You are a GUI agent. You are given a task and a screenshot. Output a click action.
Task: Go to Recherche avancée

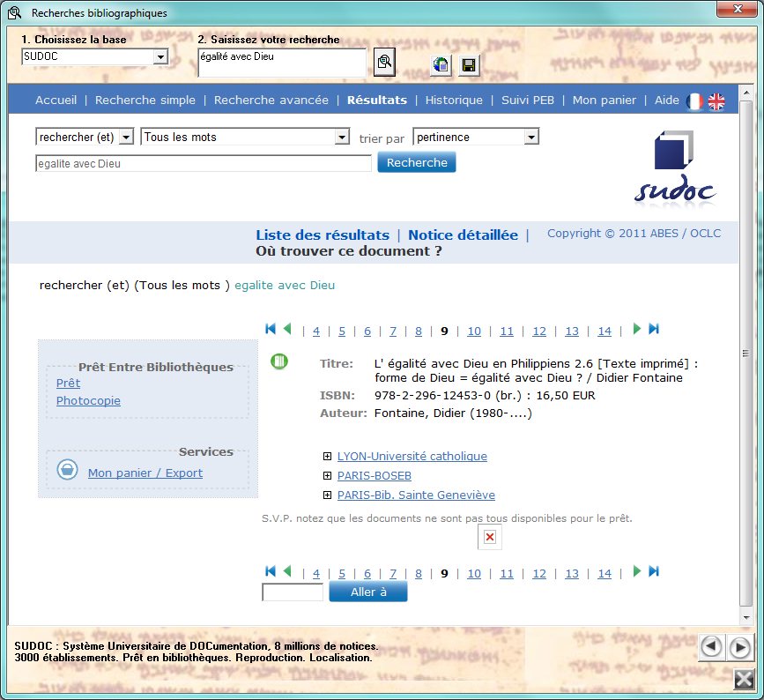point(271,100)
